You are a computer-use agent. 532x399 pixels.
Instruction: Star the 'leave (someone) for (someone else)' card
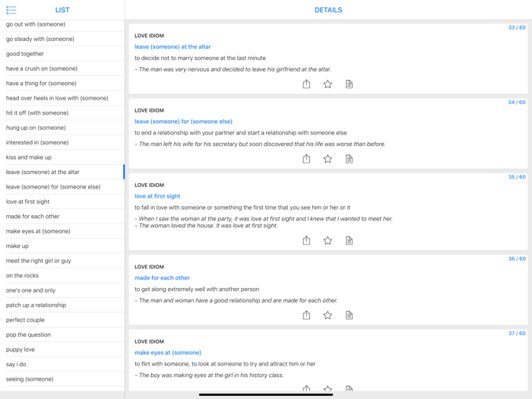(x=328, y=159)
